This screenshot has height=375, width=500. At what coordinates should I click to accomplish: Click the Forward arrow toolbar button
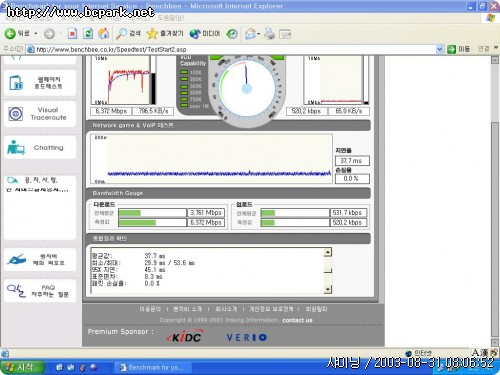point(49,34)
